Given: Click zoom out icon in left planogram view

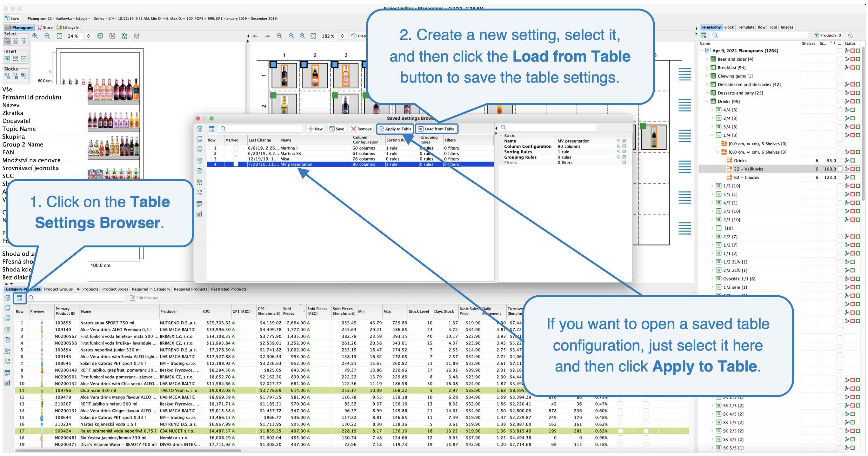Looking at the screenshot, I should [47, 36].
